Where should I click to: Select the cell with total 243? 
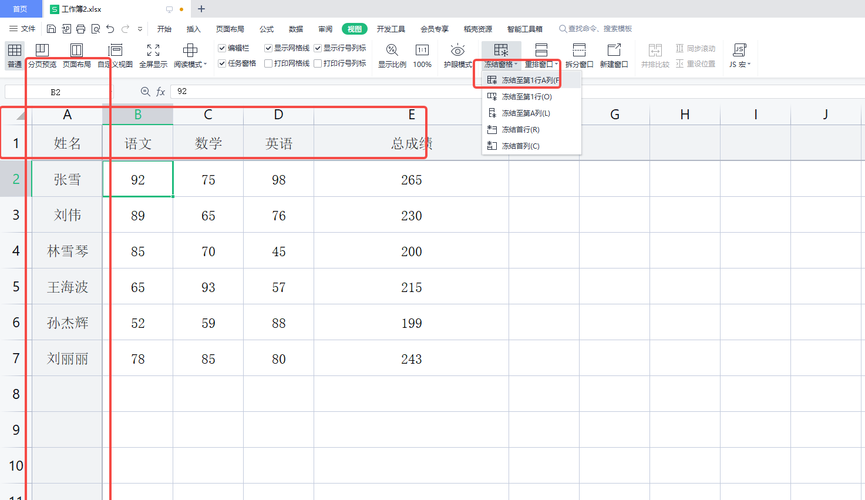click(x=411, y=359)
